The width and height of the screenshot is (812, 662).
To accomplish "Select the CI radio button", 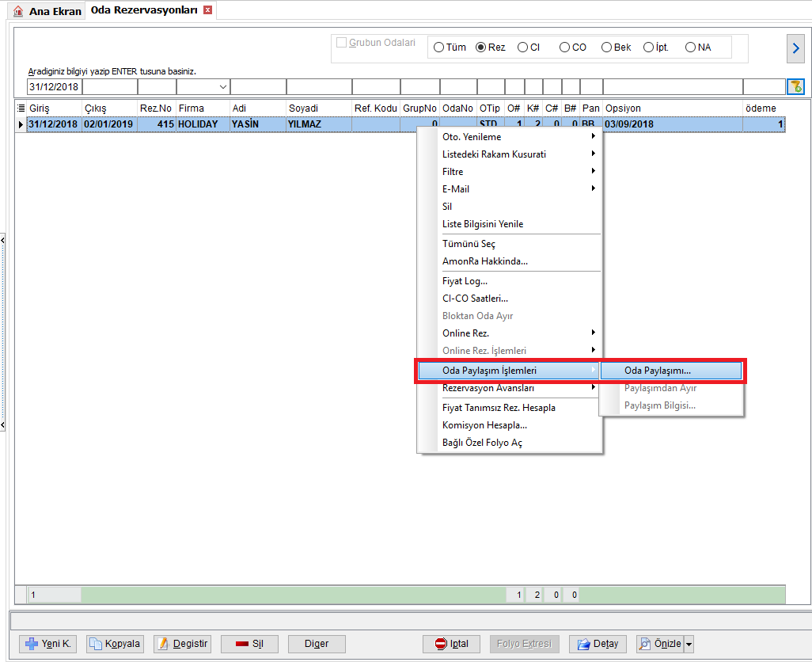I will [522, 48].
